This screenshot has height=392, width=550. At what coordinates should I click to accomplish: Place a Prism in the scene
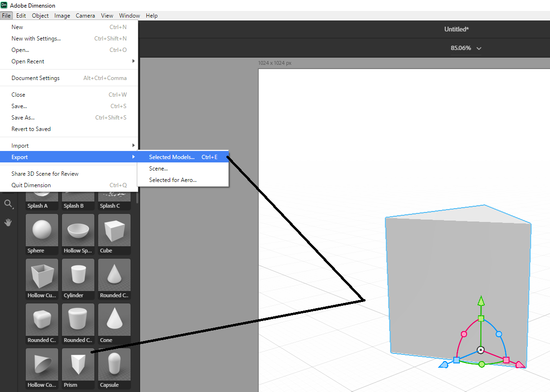click(x=78, y=364)
